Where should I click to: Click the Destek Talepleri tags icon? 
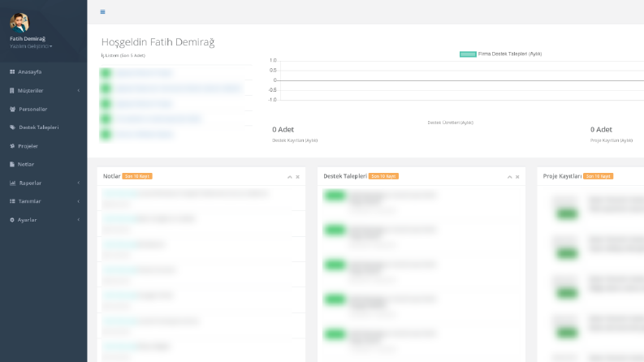pyautogui.click(x=13, y=127)
